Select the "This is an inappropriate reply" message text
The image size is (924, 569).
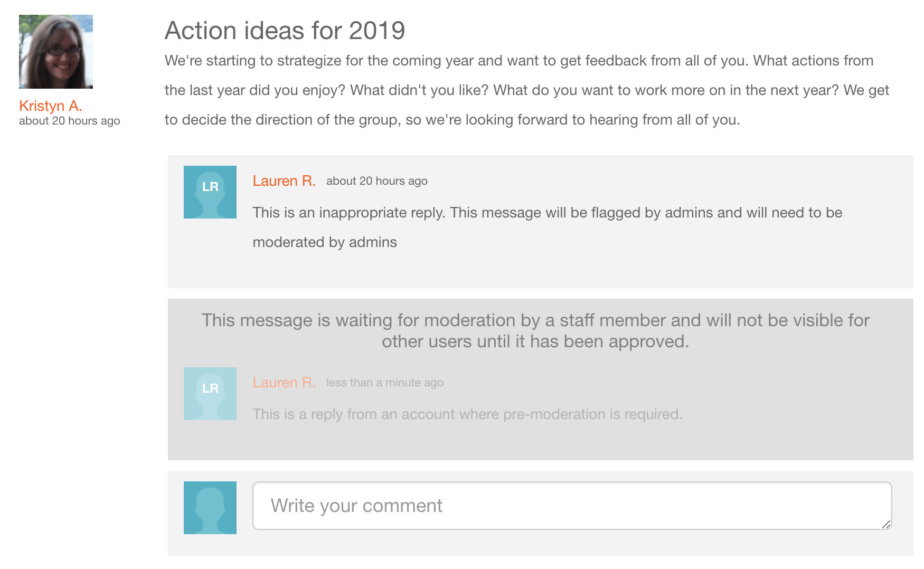tap(548, 227)
